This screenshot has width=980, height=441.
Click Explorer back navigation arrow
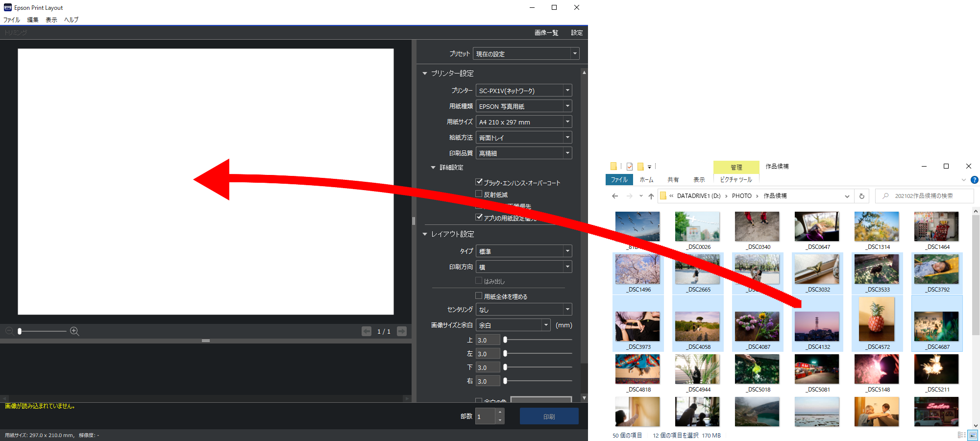pyautogui.click(x=615, y=196)
